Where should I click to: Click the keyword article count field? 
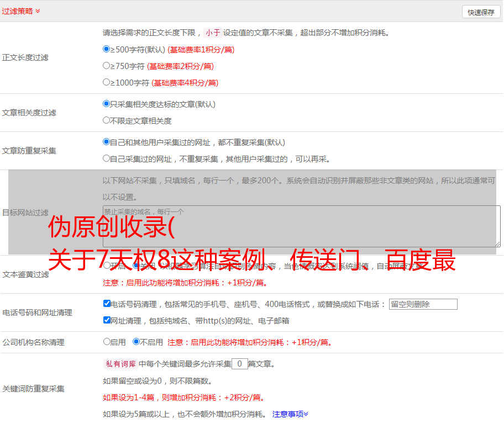pos(239,364)
